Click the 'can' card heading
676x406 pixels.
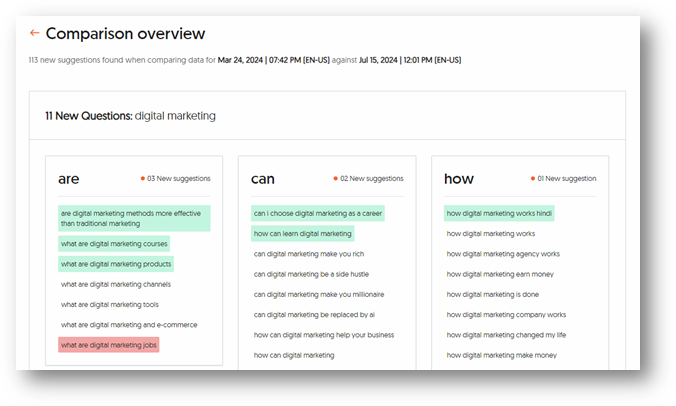click(x=263, y=179)
